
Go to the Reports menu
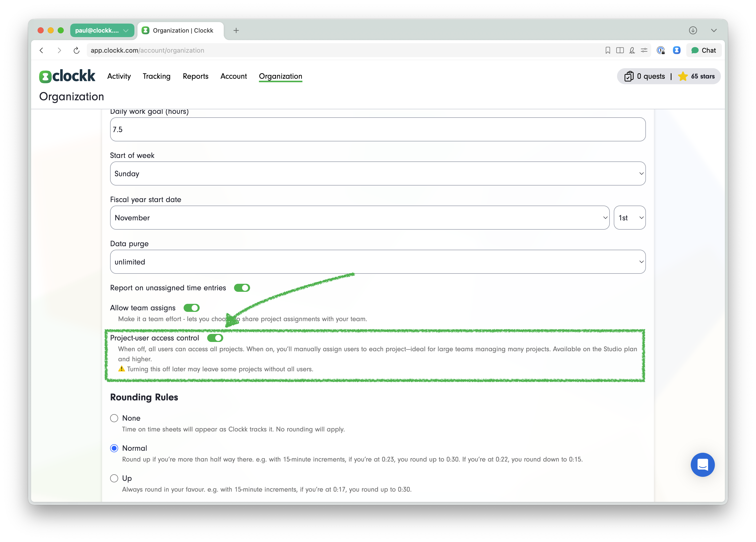coord(195,76)
